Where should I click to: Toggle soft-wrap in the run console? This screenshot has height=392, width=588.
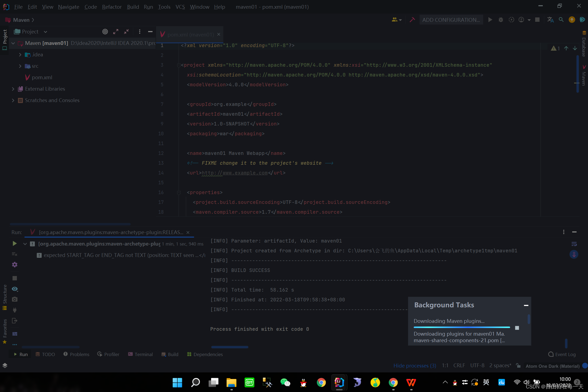point(574,244)
